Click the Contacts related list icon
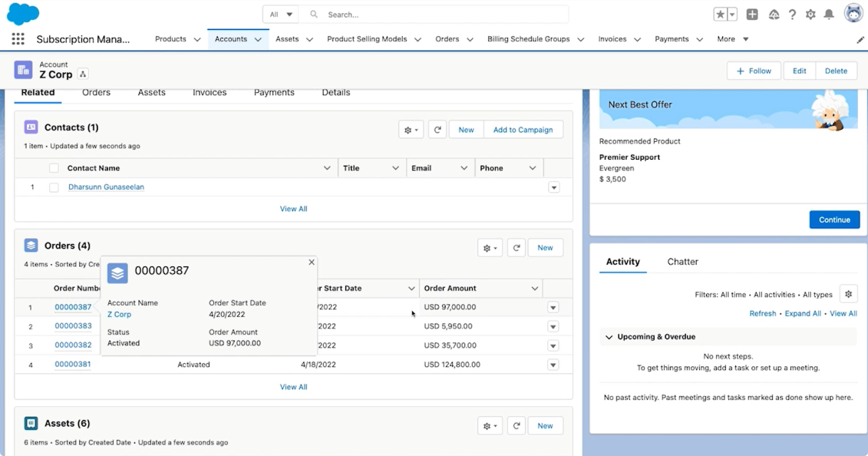Image resolution: width=868 pixels, height=456 pixels. [31, 127]
